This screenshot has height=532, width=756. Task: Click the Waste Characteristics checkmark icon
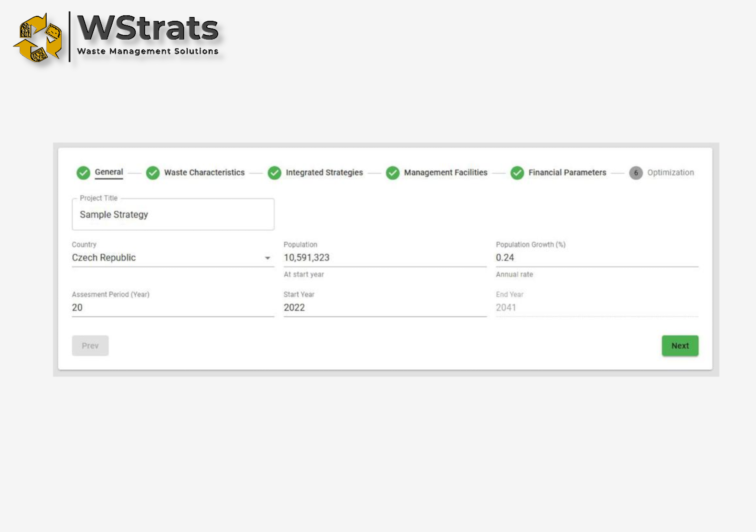(153, 173)
